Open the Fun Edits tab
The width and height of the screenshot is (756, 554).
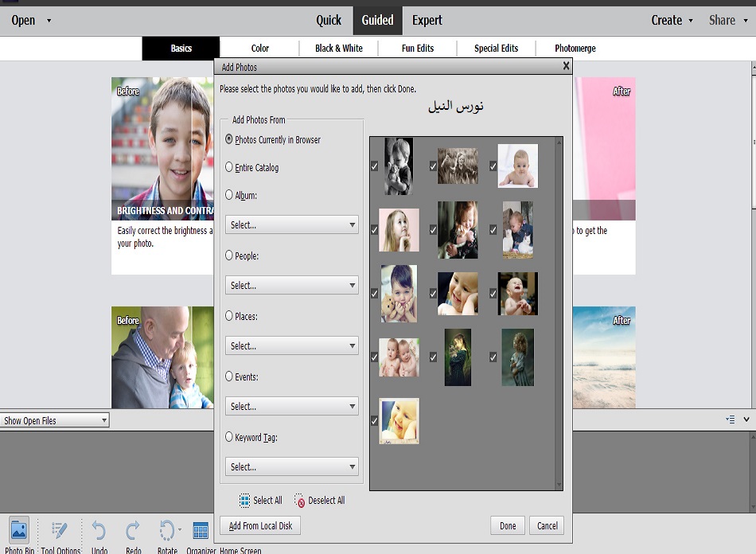click(x=418, y=49)
